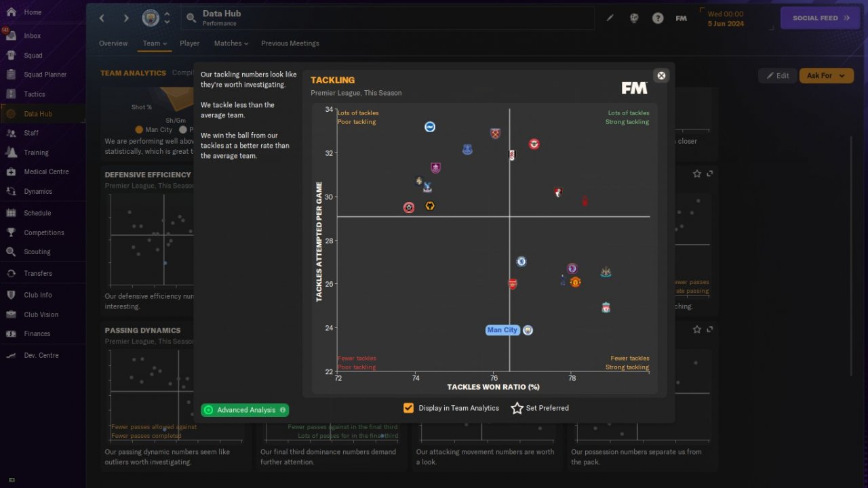Click the globe icon in top bar
The height and width of the screenshot is (488, 868).
[634, 18]
